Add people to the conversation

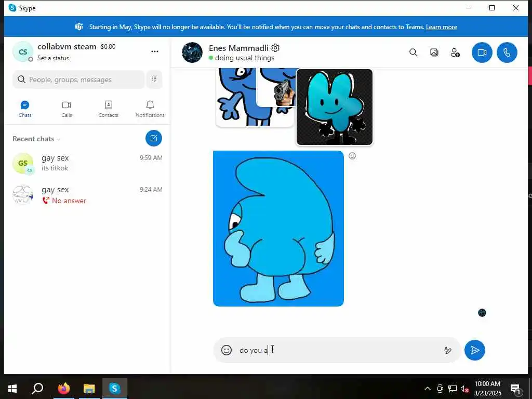pyautogui.click(x=455, y=52)
